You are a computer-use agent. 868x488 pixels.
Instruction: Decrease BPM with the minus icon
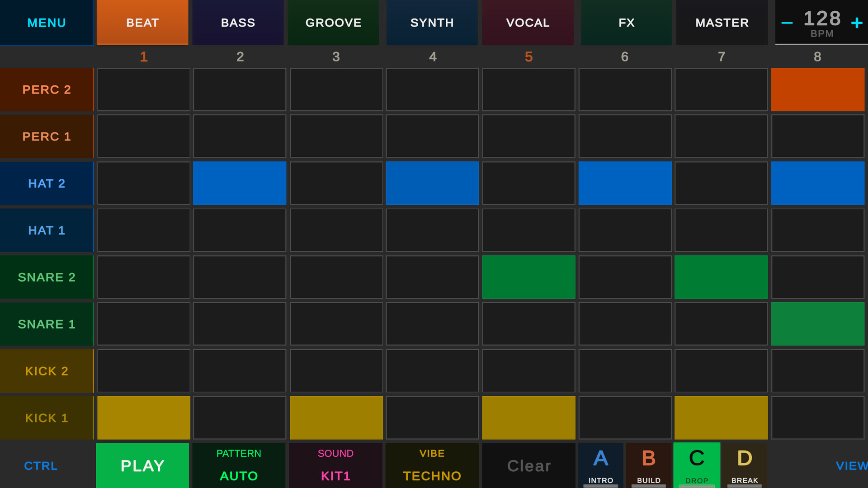pos(787,23)
